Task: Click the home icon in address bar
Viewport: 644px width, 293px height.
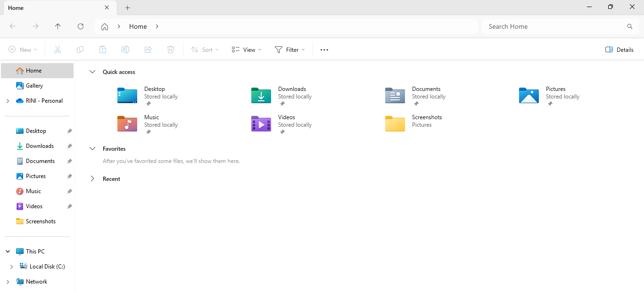Action: pyautogui.click(x=105, y=27)
